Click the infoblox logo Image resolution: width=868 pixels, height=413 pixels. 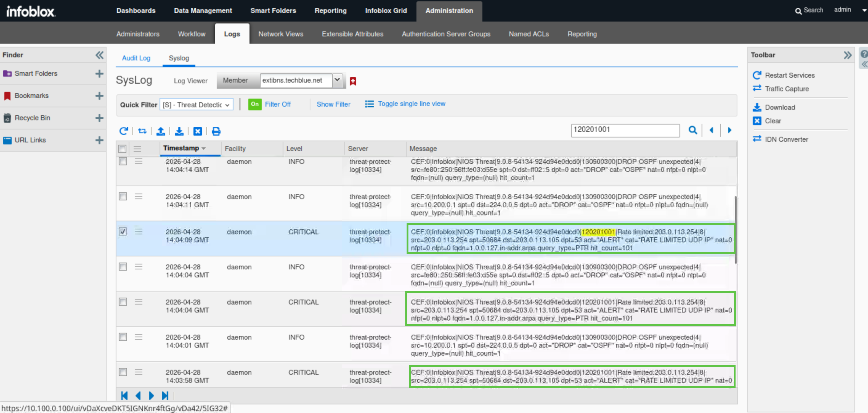[31, 11]
